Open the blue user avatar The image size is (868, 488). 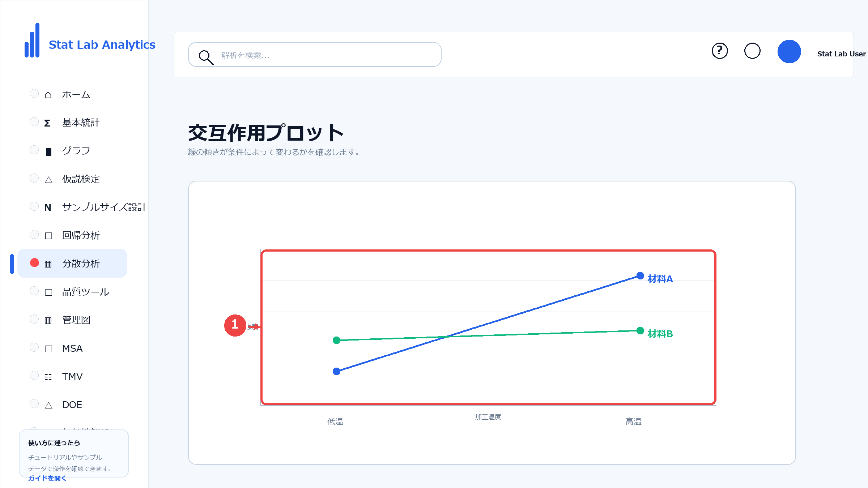(x=789, y=51)
